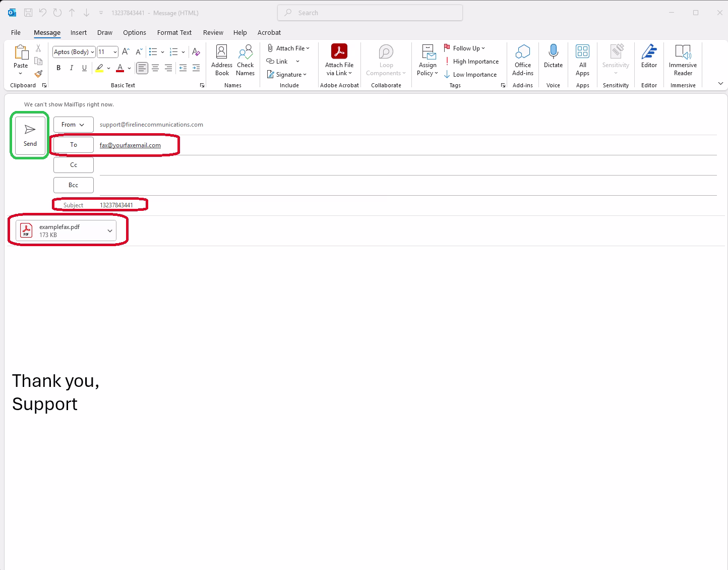Click the Send button

pos(30,135)
